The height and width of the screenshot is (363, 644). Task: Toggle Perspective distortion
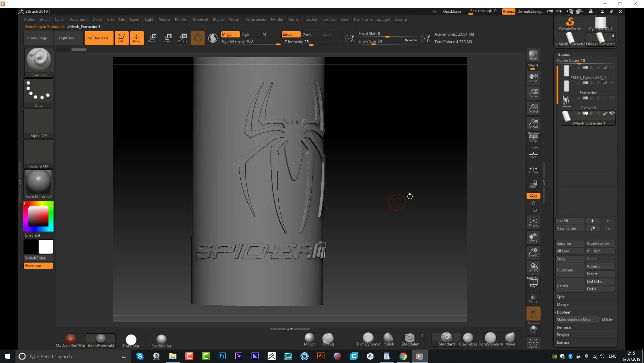click(x=533, y=138)
